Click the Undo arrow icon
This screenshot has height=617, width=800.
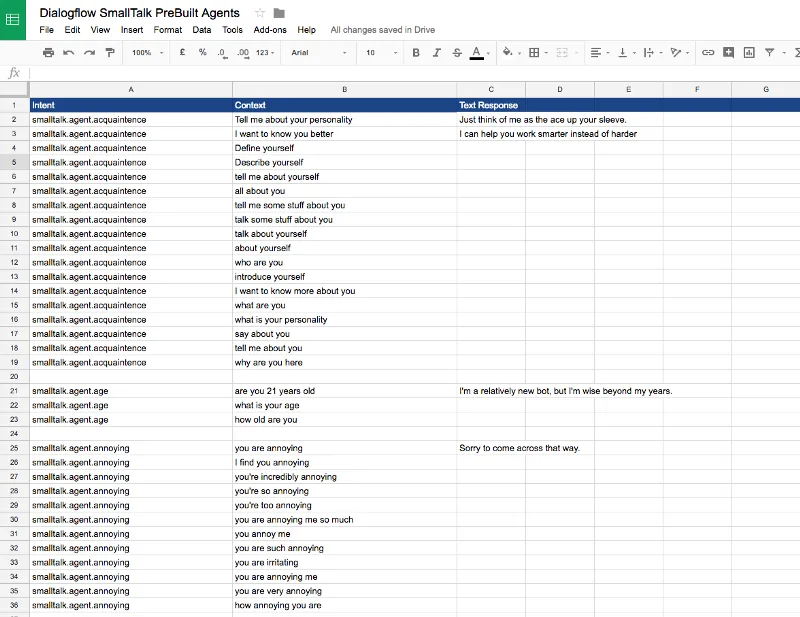[69, 52]
